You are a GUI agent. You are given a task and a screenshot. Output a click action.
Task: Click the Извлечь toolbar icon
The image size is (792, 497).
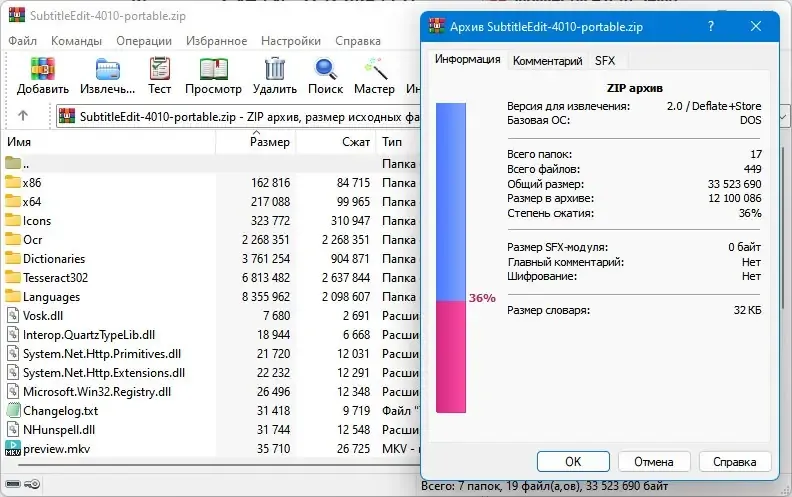point(108,69)
